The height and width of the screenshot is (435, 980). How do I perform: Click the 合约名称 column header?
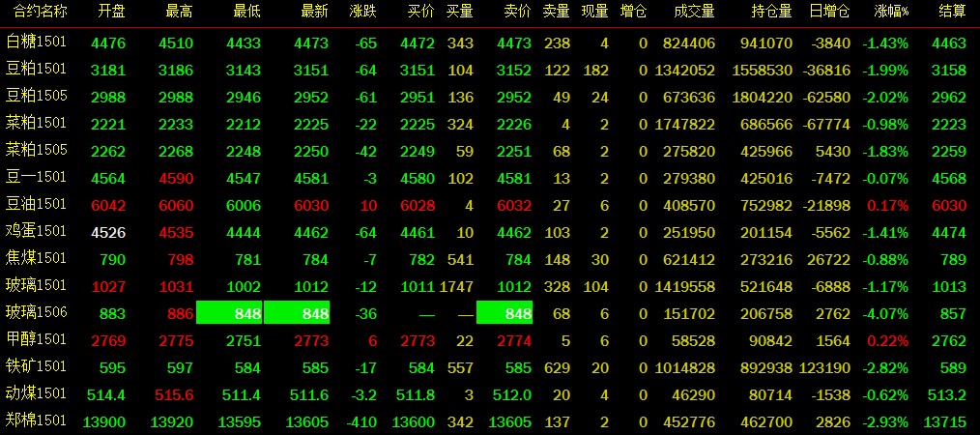pos(41,12)
